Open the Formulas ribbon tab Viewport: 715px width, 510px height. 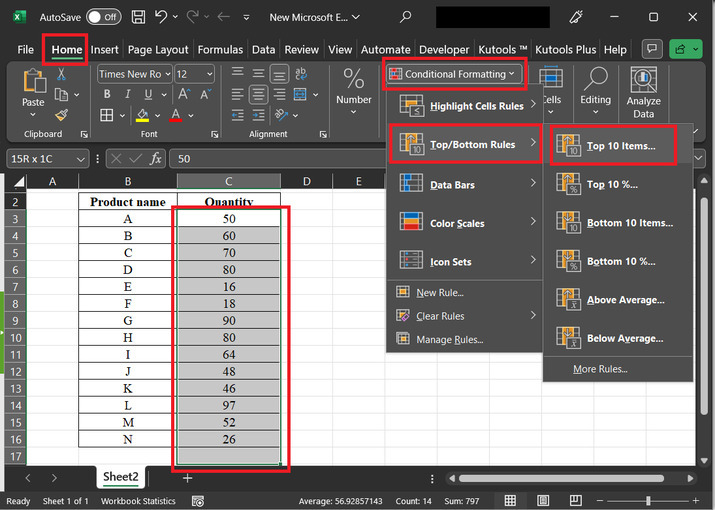point(220,49)
